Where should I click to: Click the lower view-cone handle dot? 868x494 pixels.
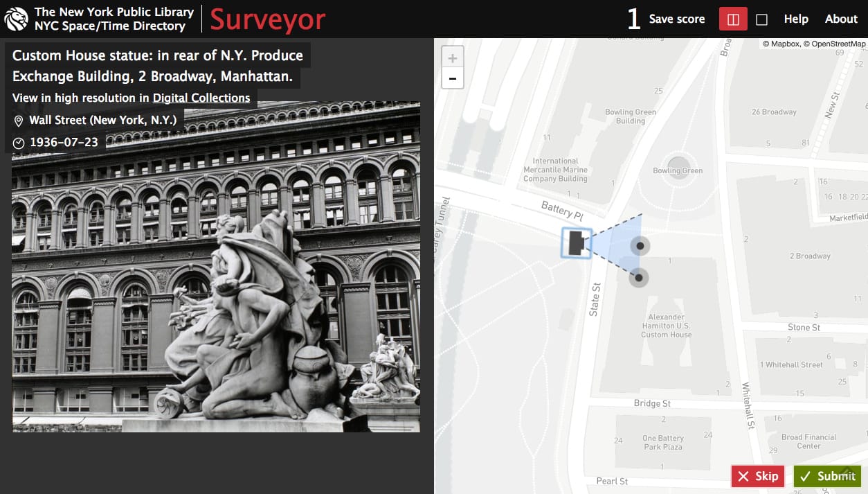click(x=638, y=277)
